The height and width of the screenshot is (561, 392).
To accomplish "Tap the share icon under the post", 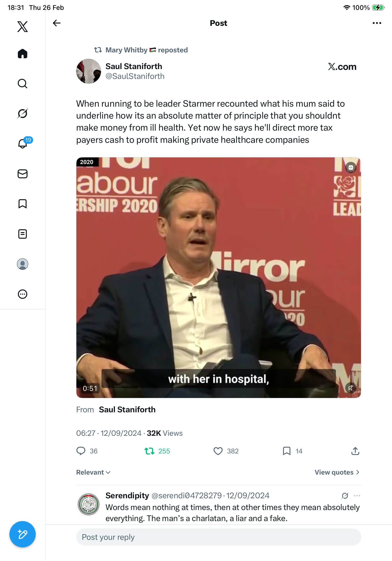I will pyautogui.click(x=355, y=451).
